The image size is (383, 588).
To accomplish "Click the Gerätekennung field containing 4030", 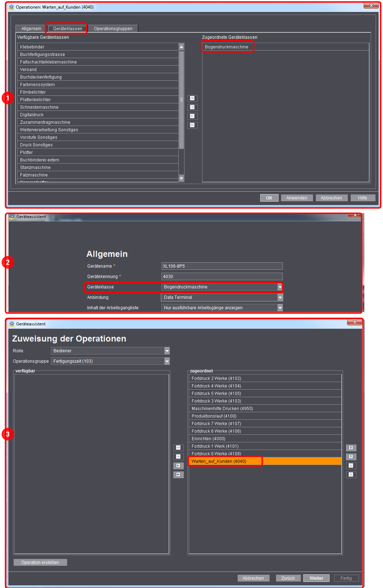I will click(x=222, y=277).
